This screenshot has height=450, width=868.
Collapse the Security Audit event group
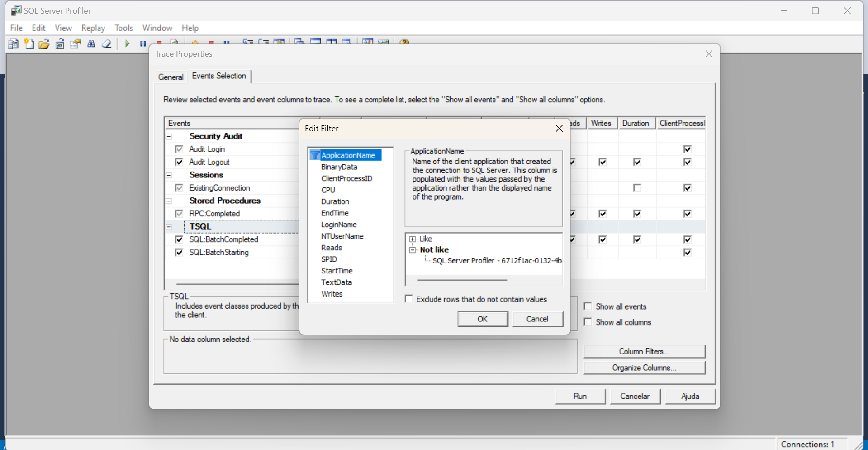click(169, 136)
